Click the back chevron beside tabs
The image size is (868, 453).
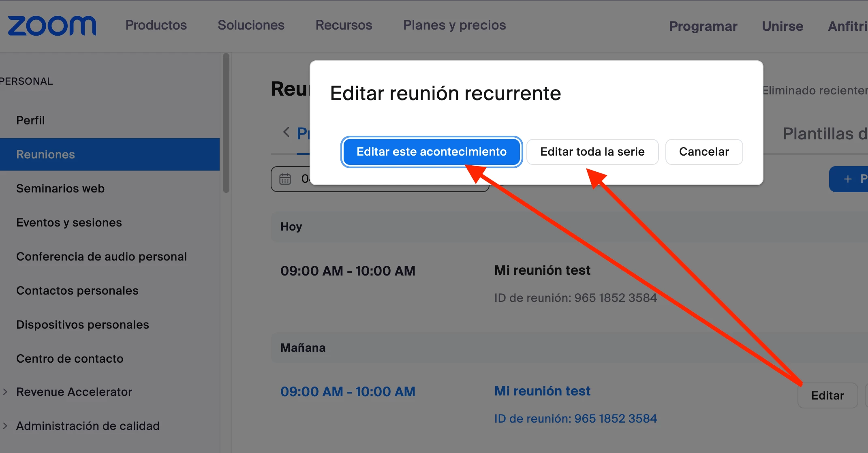(x=286, y=132)
